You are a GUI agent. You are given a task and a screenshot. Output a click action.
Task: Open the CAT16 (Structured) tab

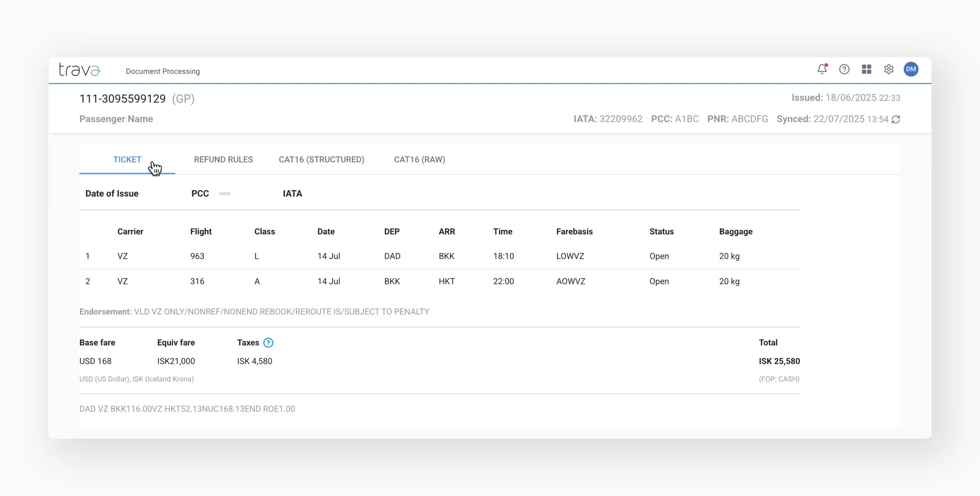pos(321,159)
